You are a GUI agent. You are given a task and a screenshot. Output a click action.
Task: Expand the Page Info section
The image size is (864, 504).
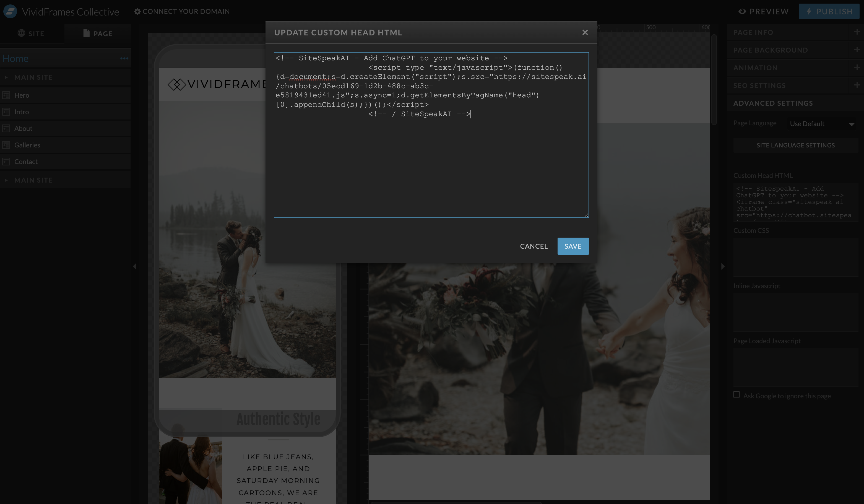tap(857, 32)
